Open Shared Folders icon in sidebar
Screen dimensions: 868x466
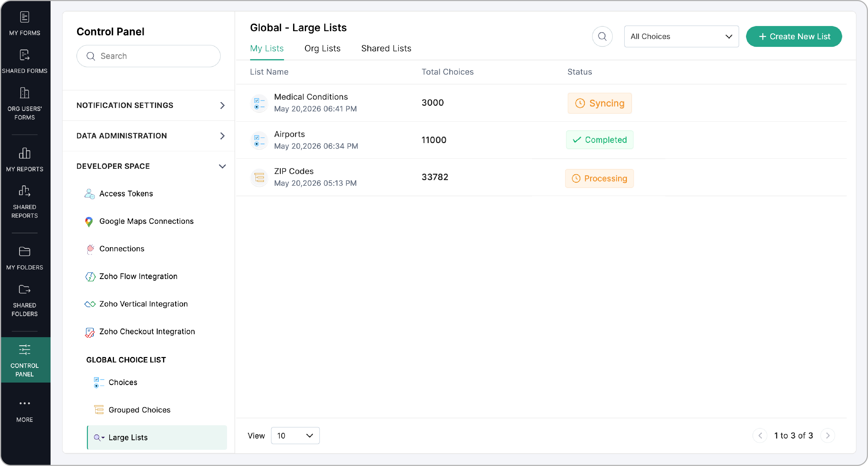pos(25,289)
